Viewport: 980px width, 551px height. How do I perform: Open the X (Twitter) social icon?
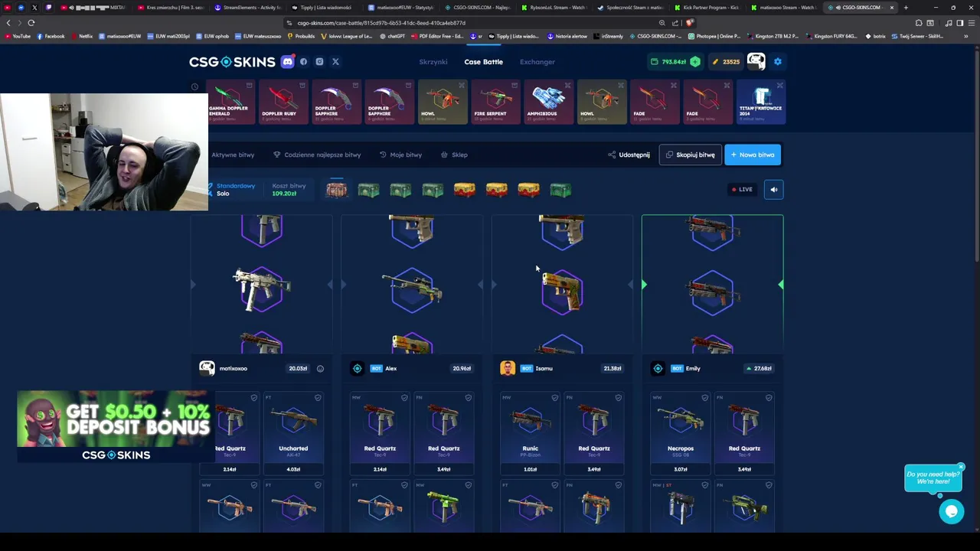[x=335, y=62]
